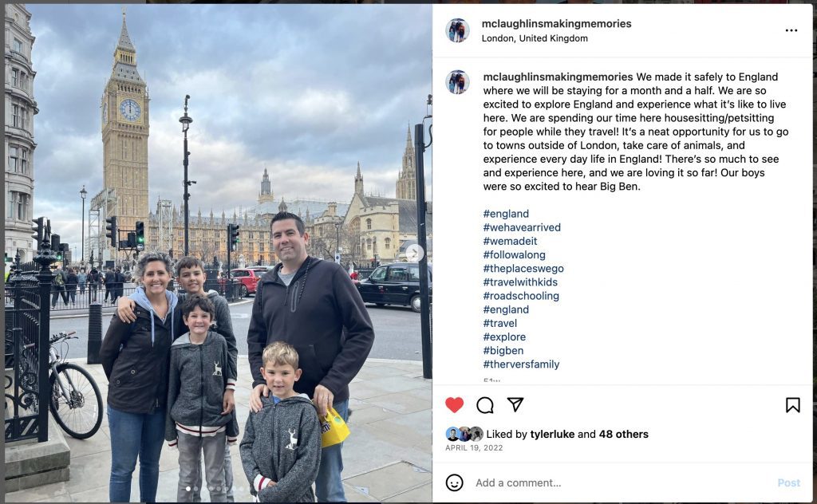Click the header profile picture avatar
This screenshot has width=817, height=504.
coord(457,30)
